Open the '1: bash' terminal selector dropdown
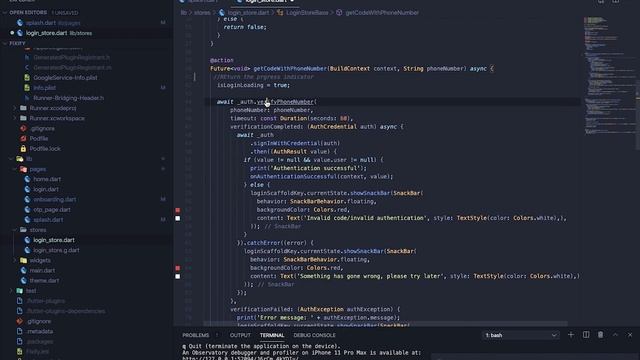The height and width of the screenshot is (360, 640). point(520,335)
